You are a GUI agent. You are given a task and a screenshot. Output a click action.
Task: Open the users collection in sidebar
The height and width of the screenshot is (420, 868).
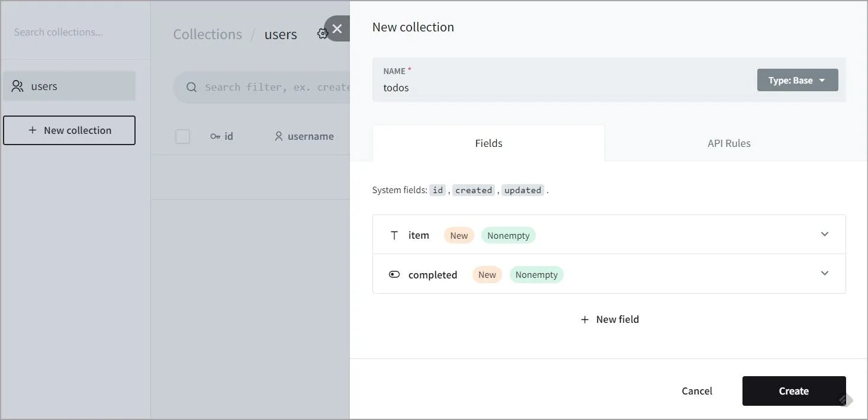click(x=69, y=86)
